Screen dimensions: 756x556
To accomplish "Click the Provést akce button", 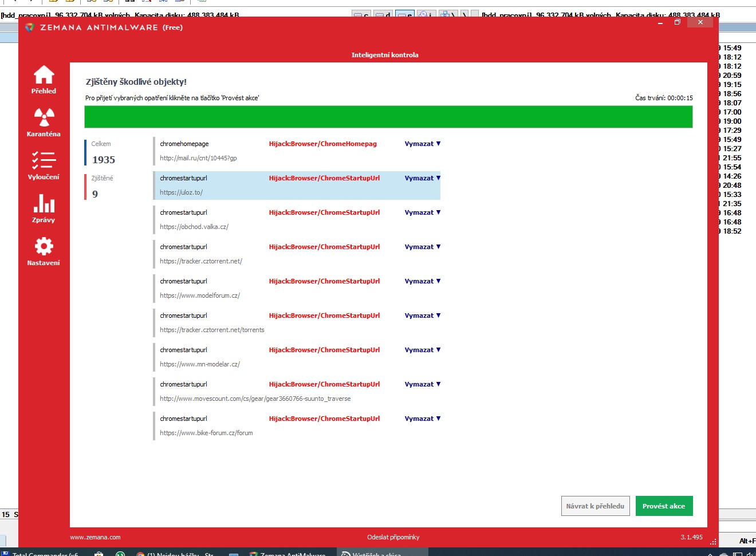I will tap(664, 506).
